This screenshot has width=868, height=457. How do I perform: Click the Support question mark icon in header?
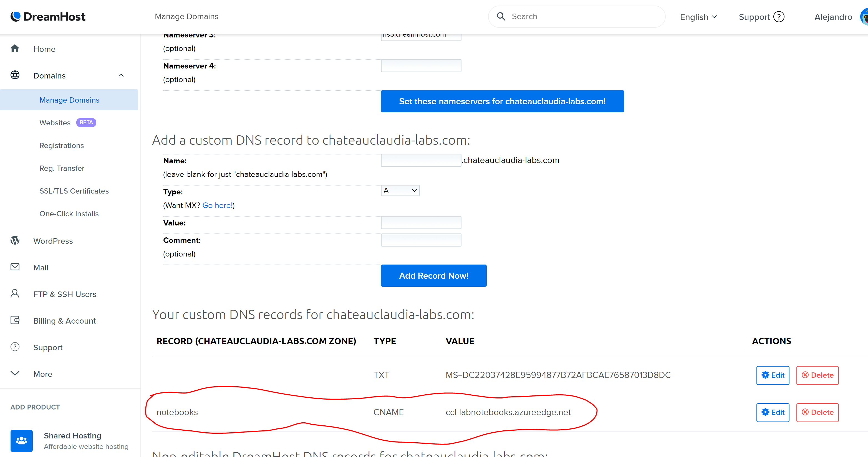779,17
